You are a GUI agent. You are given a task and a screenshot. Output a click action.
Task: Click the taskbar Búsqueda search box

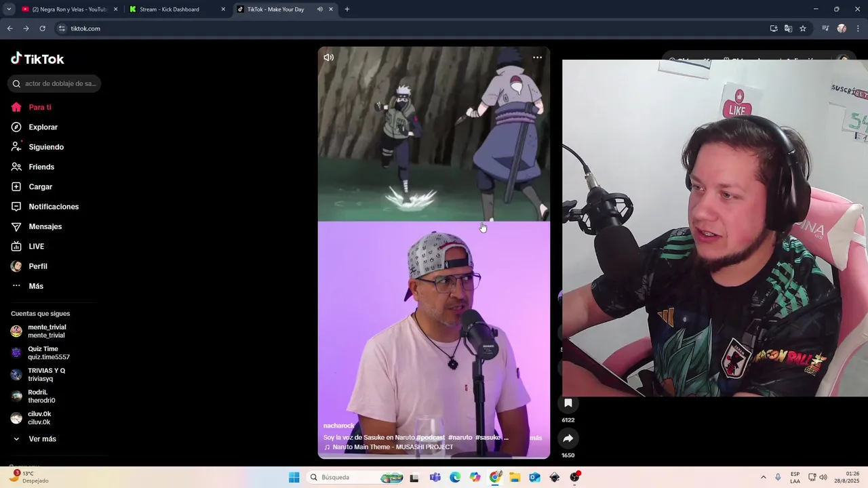pyautogui.click(x=356, y=478)
